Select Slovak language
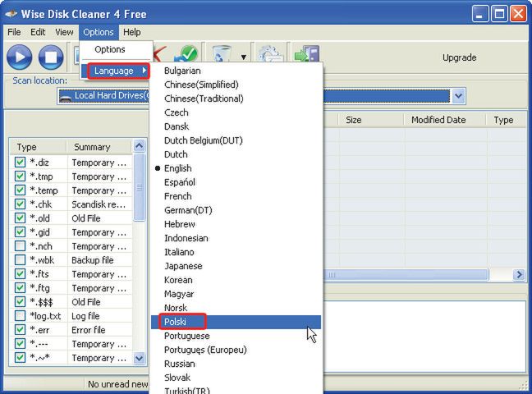This screenshot has height=394, width=532. tap(236, 378)
